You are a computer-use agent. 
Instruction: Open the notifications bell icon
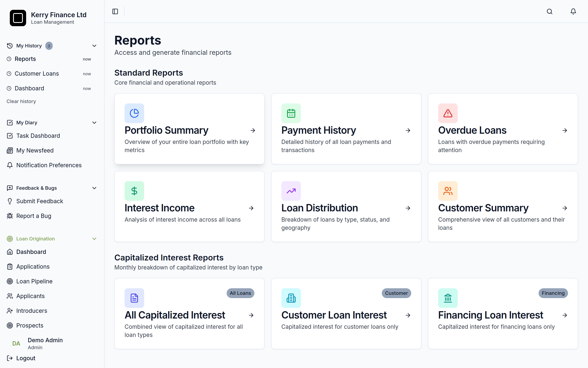[573, 11]
